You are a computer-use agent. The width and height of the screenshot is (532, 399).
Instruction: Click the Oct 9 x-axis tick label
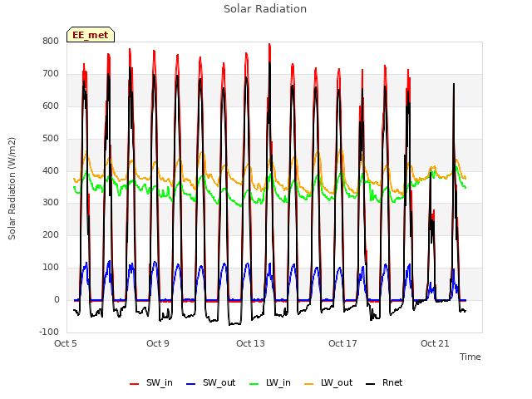coord(158,343)
